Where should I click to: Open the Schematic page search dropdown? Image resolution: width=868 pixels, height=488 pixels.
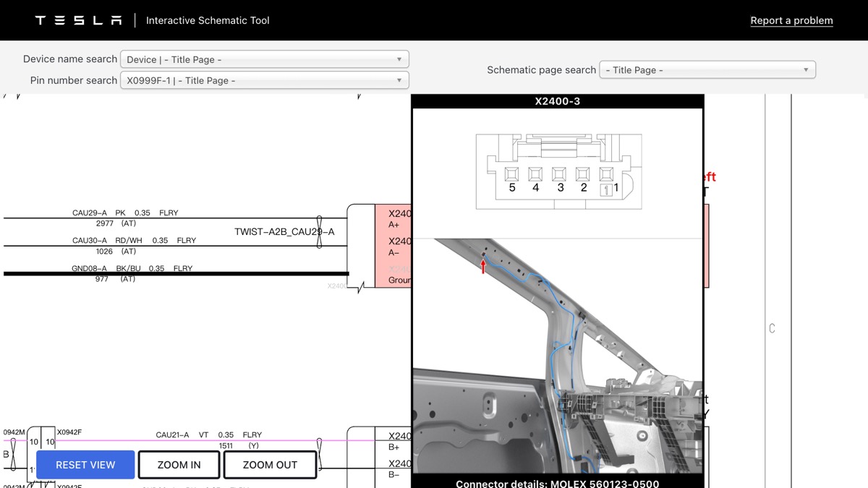pyautogui.click(x=707, y=69)
